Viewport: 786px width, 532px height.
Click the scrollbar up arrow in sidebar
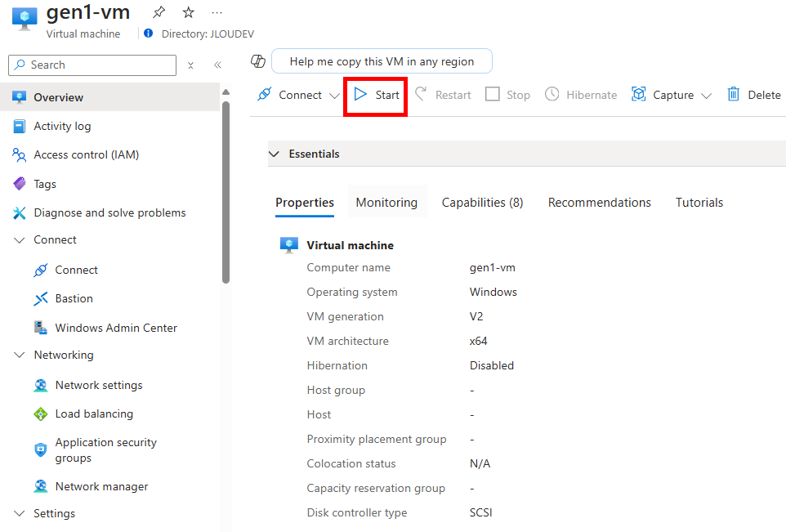226,92
